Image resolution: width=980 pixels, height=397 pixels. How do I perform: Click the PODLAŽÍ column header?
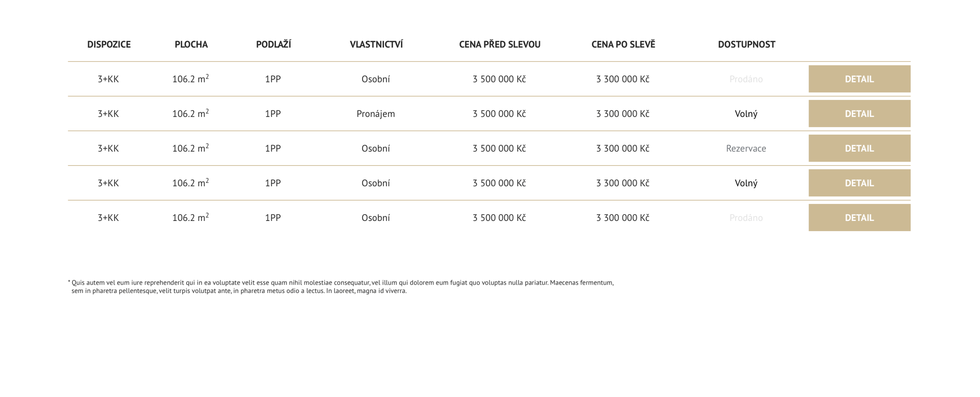[273, 44]
